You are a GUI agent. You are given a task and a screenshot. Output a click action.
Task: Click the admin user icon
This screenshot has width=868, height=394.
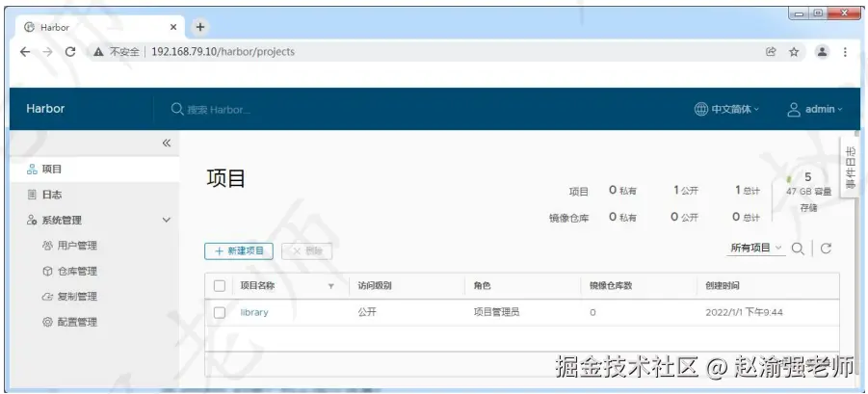point(794,109)
